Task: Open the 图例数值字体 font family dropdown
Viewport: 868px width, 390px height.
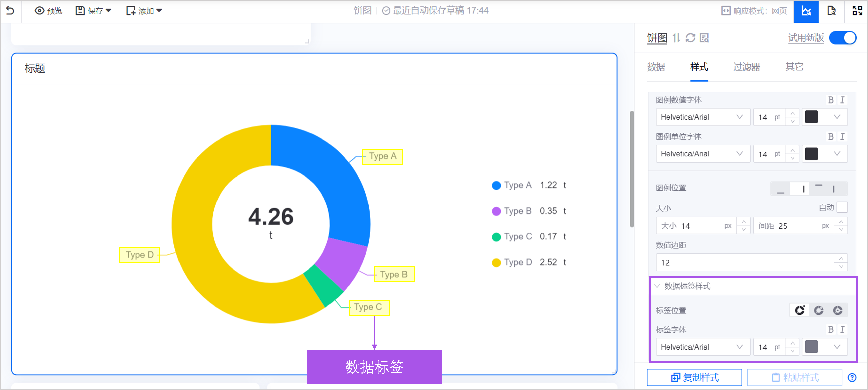Action: 702,117
